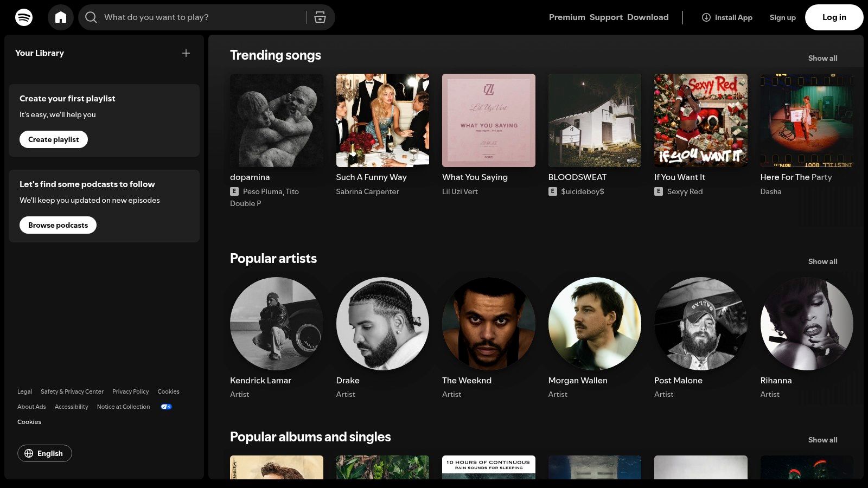
Task: Open Kendrick Lamar artist photo
Action: point(277,324)
